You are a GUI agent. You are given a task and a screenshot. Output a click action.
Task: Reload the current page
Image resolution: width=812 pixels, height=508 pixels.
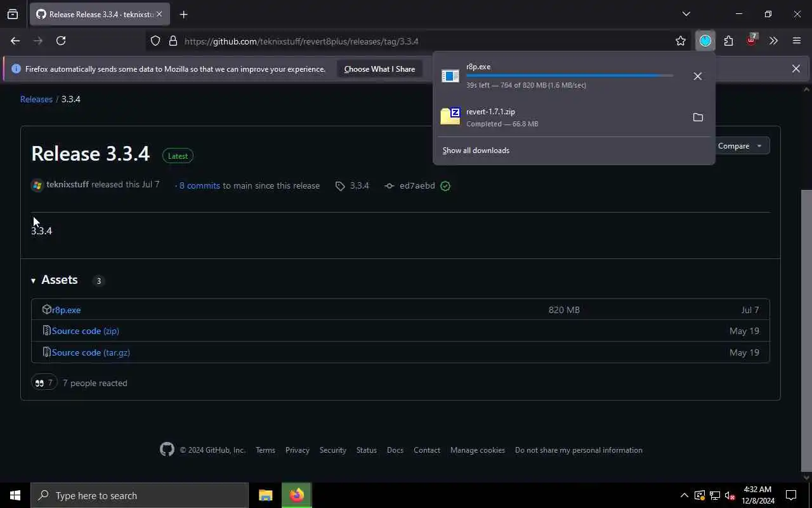pyautogui.click(x=61, y=41)
